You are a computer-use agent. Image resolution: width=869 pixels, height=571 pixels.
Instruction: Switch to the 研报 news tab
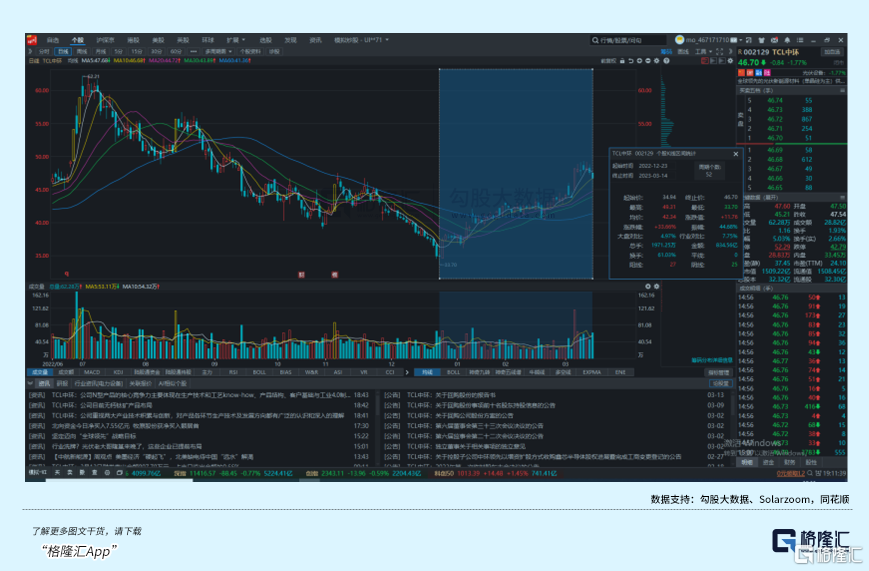pyautogui.click(x=62, y=383)
